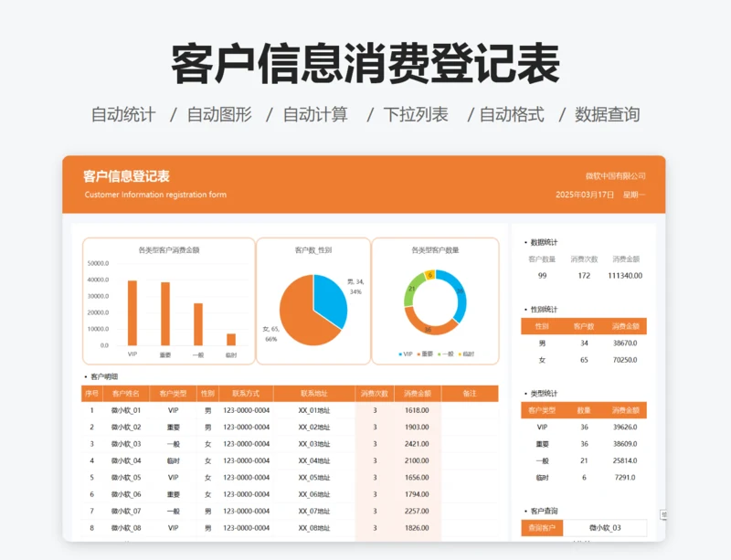The image size is (731, 560).
Task: Click the 微软中国有限公司 company name
Action: pyautogui.click(x=615, y=175)
